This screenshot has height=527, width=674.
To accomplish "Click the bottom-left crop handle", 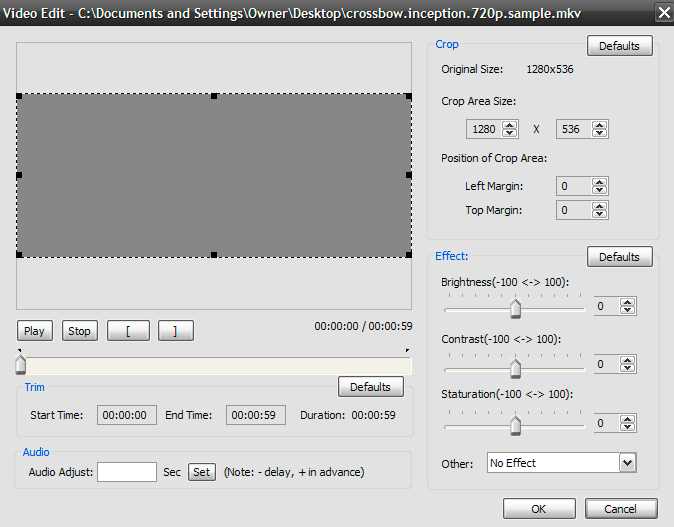I will [x=19, y=255].
